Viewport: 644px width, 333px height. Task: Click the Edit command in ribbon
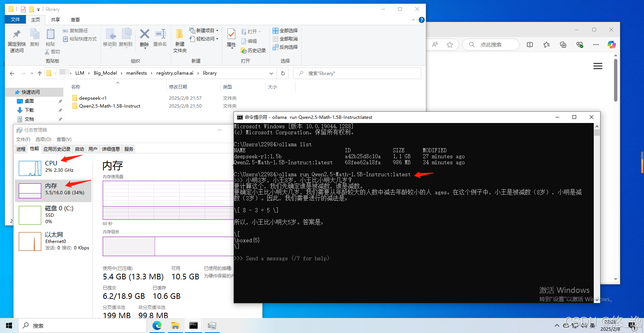click(249, 41)
